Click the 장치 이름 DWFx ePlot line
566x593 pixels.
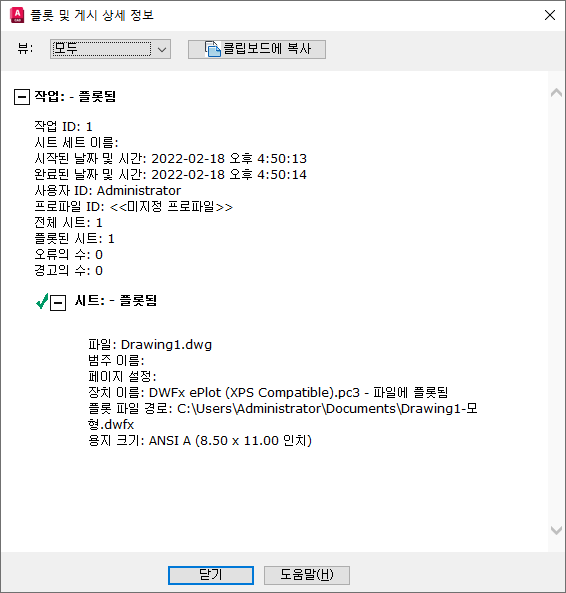(268, 393)
